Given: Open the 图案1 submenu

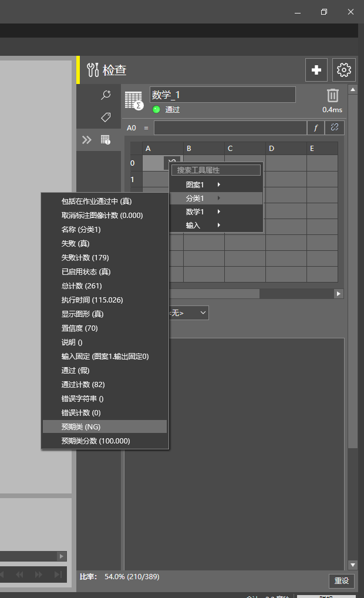Looking at the screenshot, I should [216, 184].
